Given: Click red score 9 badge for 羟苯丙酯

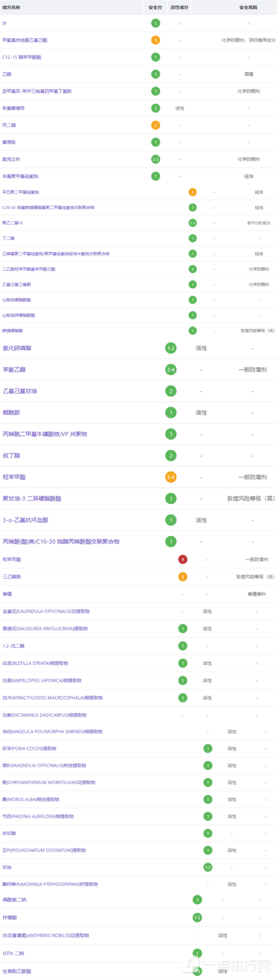Looking at the screenshot, I should click(183, 560).
